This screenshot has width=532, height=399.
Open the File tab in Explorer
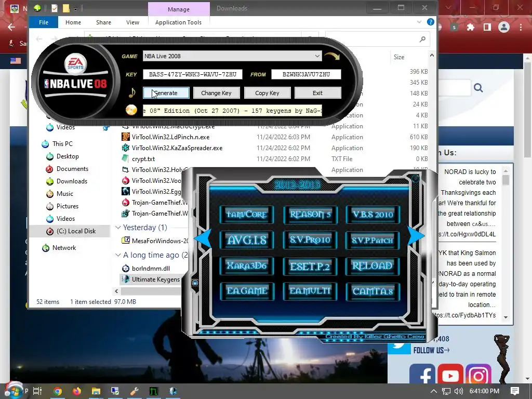pos(44,22)
